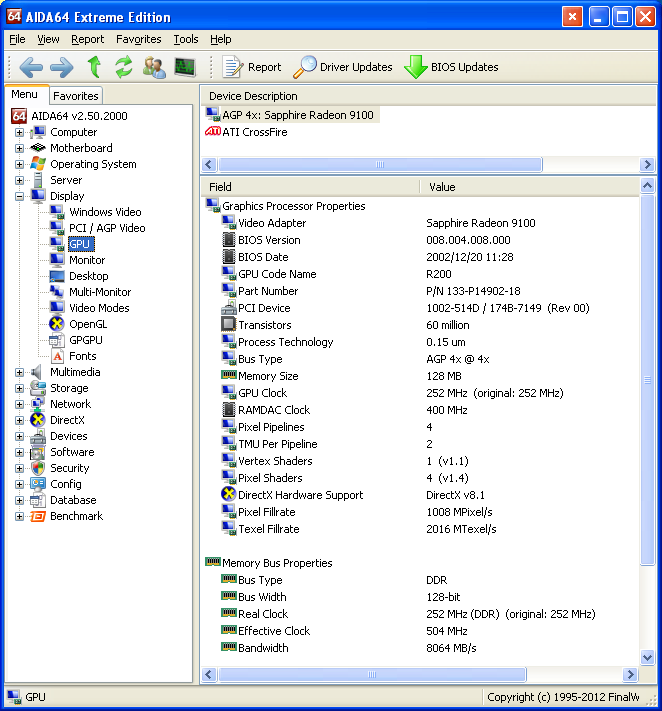Click the Server tower icon
662x711 pixels.
click(38, 180)
